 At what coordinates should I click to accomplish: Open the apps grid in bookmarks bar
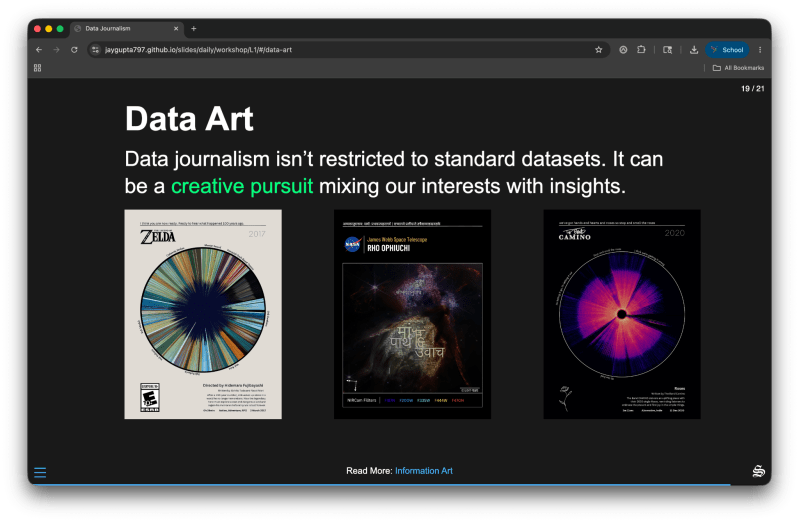point(37,68)
